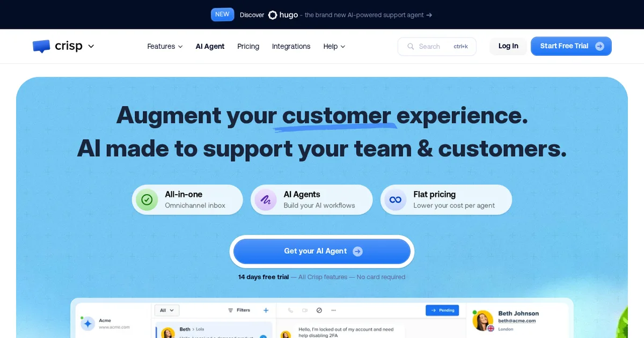Click the beth@acme.com email link
Image resolution: width=644 pixels, height=338 pixels.
517,321
